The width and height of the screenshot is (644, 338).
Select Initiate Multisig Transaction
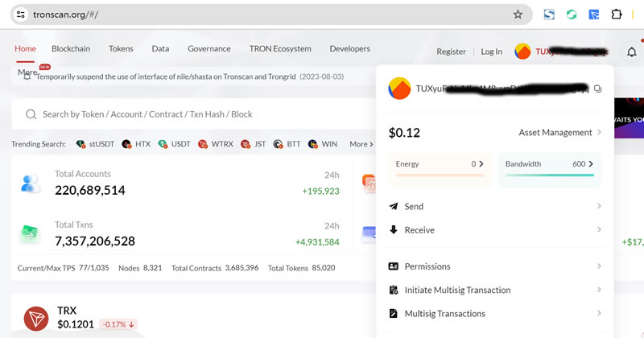pos(495,290)
